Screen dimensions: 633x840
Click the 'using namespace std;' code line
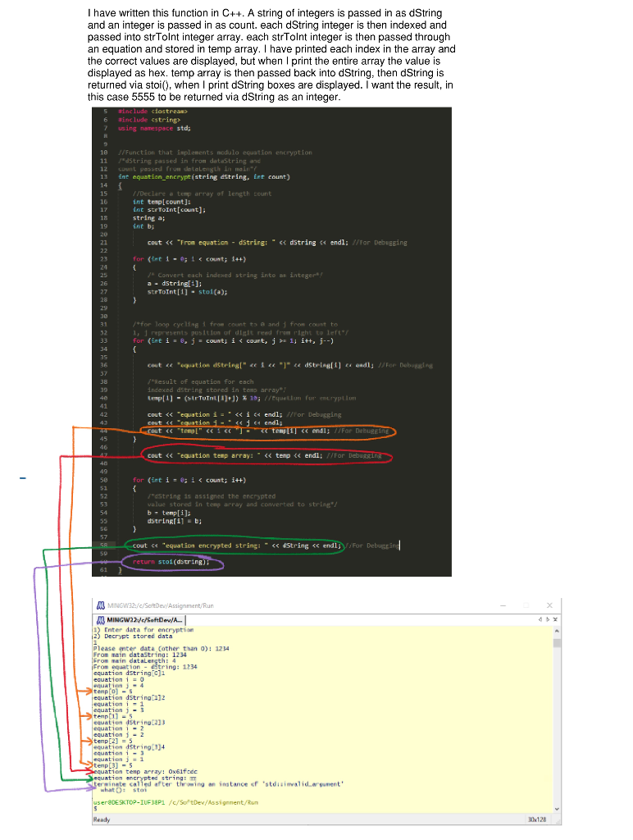pyautogui.click(x=154, y=128)
